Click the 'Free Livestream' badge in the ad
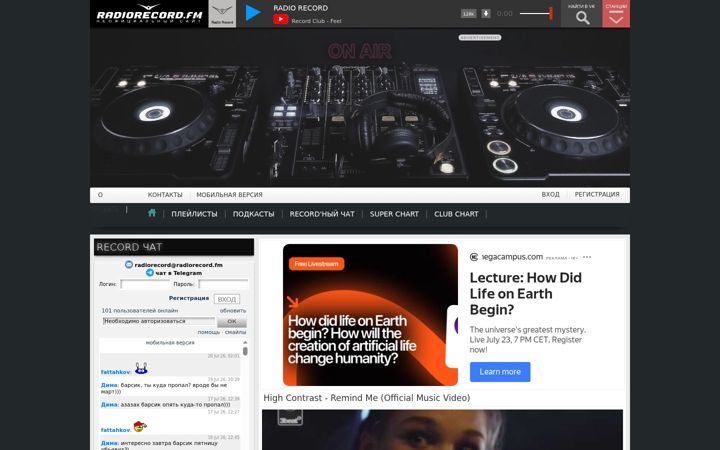Screen dimensions: 720x450 pos(316,264)
